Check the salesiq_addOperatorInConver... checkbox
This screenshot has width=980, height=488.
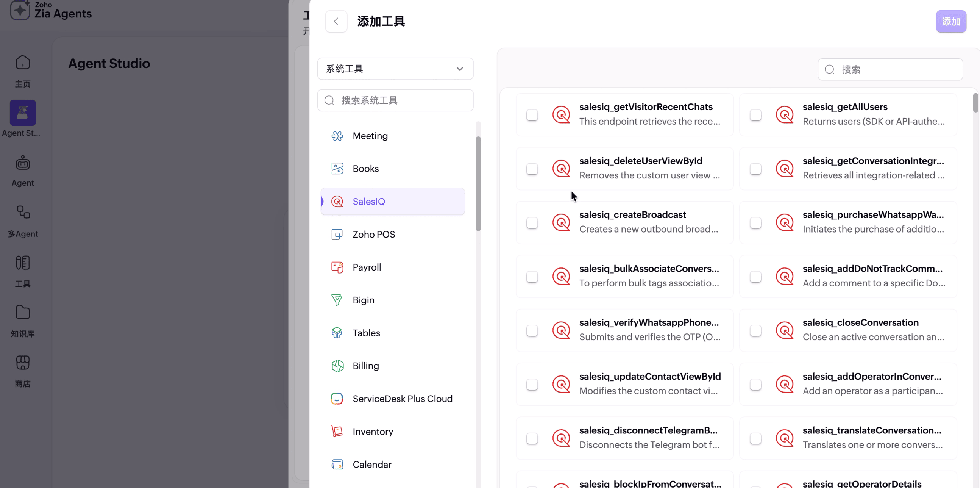[x=755, y=385]
